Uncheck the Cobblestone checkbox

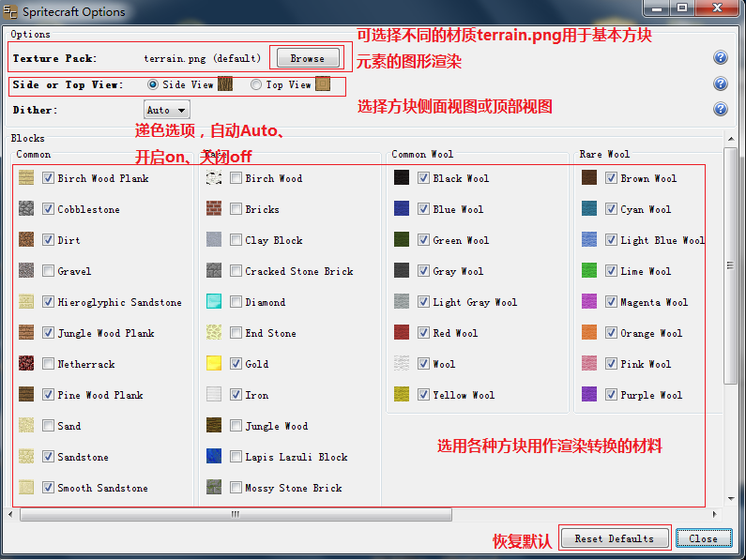click(x=48, y=209)
